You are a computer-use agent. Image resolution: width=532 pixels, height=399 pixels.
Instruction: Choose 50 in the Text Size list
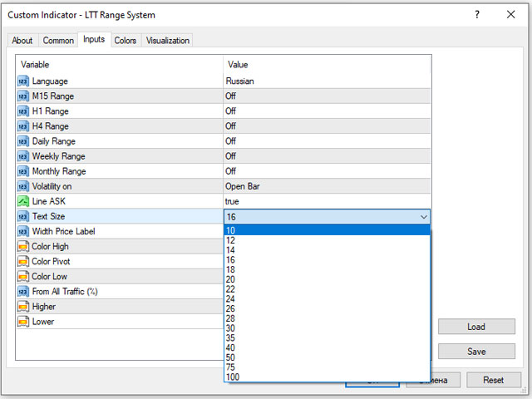click(x=327, y=357)
